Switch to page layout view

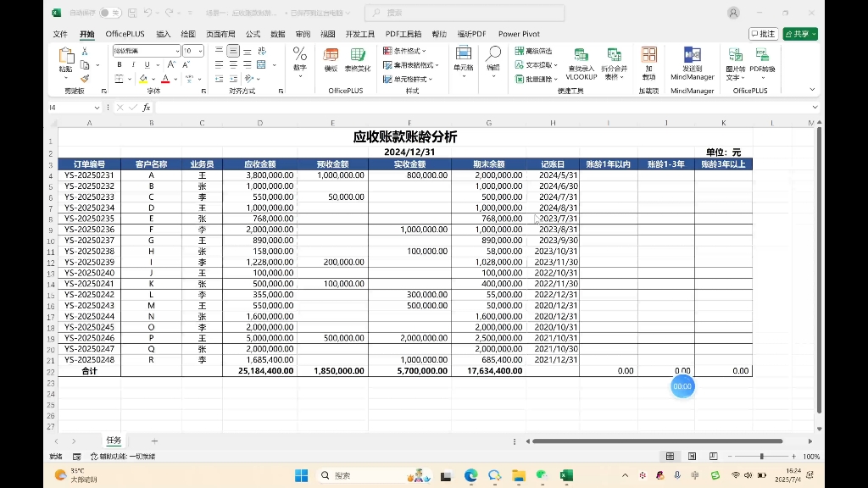pyautogui.click(x=692, y=457)
